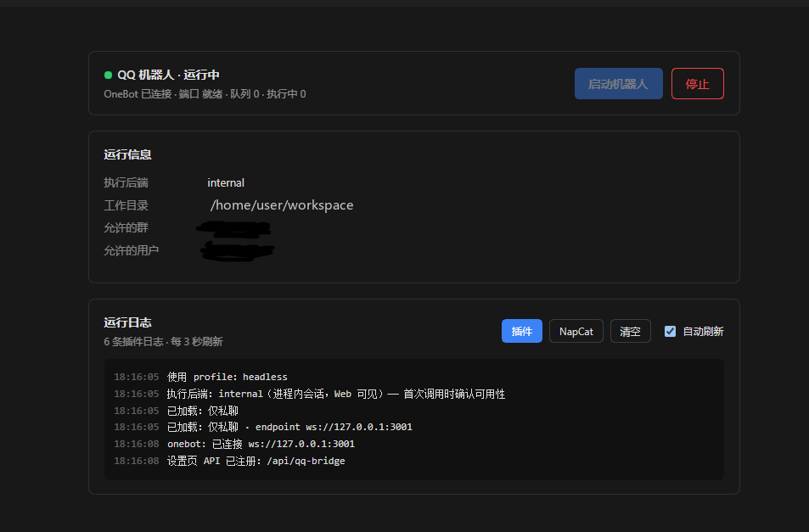Click the 启动机器人 button
This screenshot has width=809, height=532.
click(619, 83)
